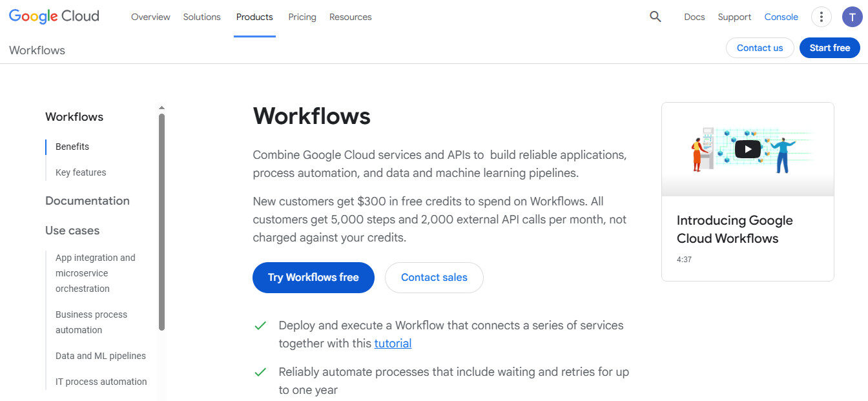The height and width of the screenshot is (401, 868).
Task: Play the Introducing Google Cloud Workflows video
Action: [747, 149]
